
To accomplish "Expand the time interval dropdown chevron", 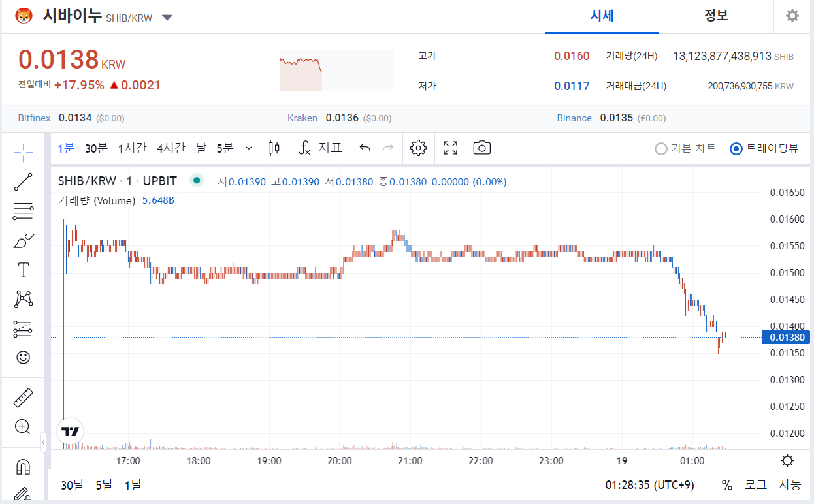I will coord(249,148).
